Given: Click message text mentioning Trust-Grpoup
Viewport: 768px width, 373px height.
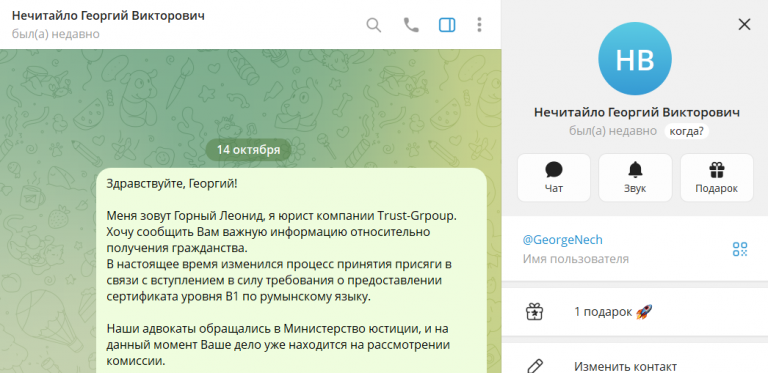Looking at the screenshot, I should point(282,216).
